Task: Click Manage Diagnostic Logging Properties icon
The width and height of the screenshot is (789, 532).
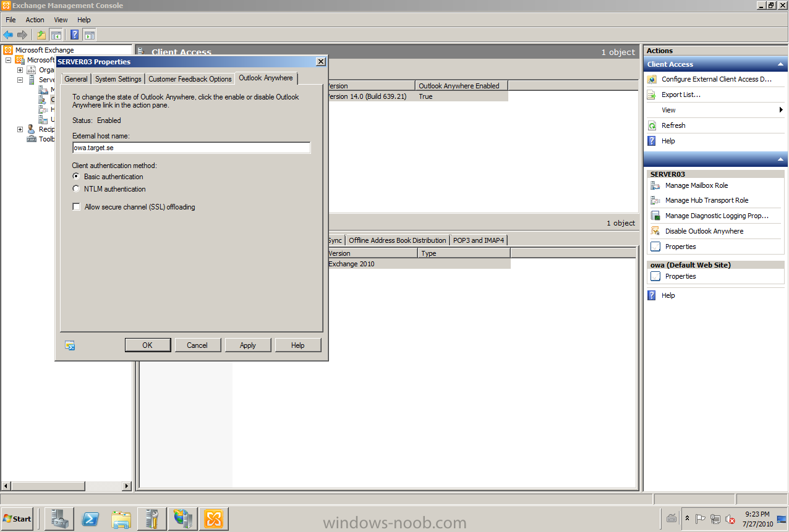Action: click(655, 216)
